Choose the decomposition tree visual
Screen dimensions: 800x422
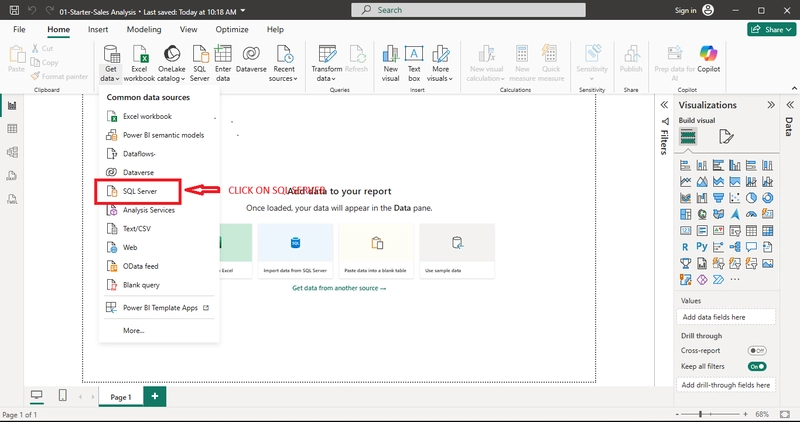coord(735,247)
